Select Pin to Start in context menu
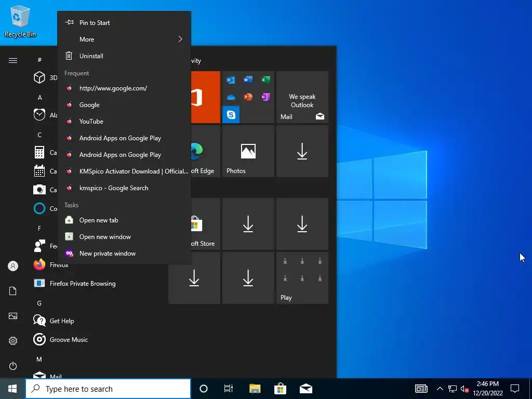The image size is (532, 399). 124,23
